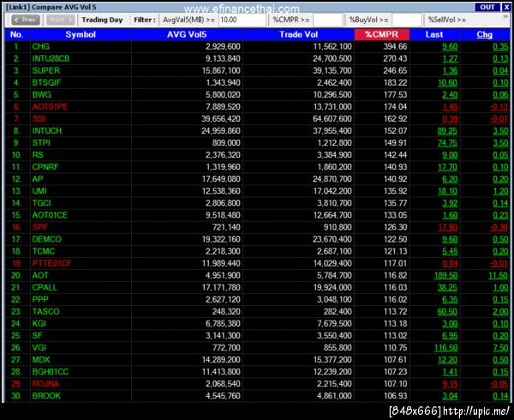The image size is (514, 420).
Task: Select red symbol SPF
Action: click(40, 227)
